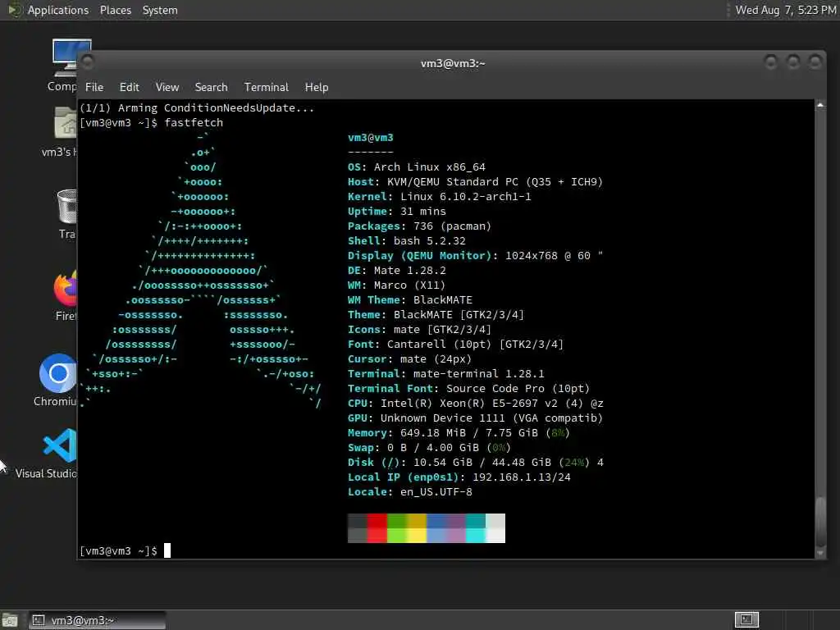Open the terminal Search menu
840x630 pixels.
click(x=211, y=87)
